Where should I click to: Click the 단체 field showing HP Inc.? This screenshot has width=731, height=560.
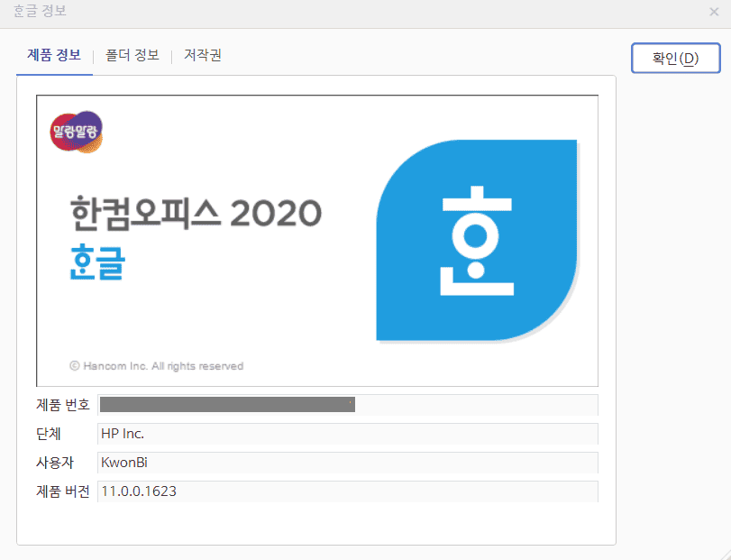click(347, 434)
